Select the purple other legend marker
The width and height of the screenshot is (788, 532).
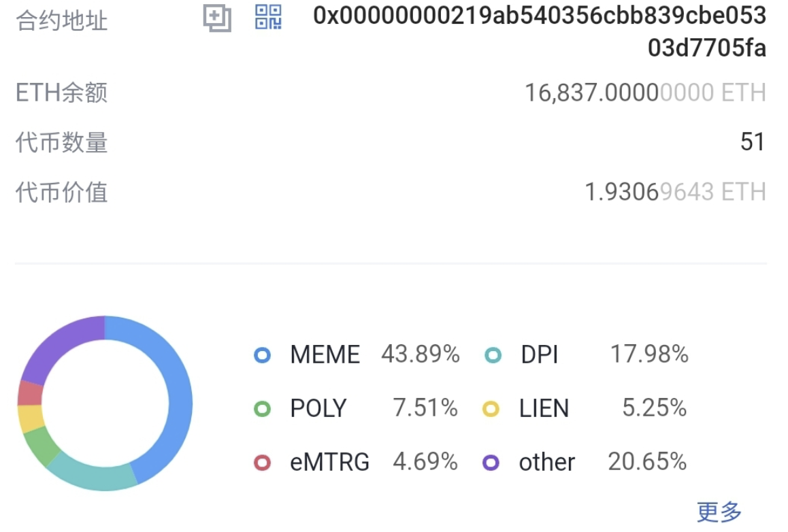click(491, 462)
